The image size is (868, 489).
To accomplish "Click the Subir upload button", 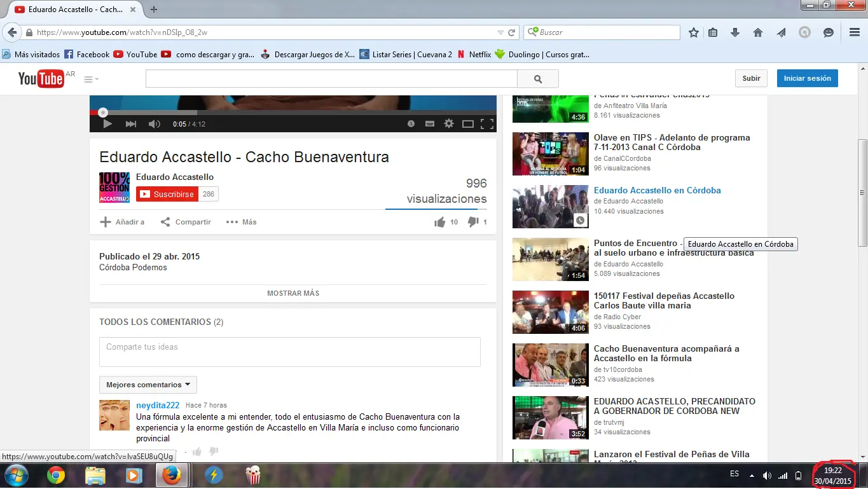I will tap(751, 78).
